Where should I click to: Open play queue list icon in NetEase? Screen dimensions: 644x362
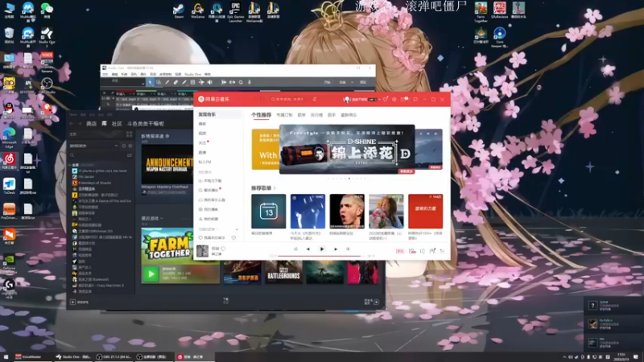442,251
